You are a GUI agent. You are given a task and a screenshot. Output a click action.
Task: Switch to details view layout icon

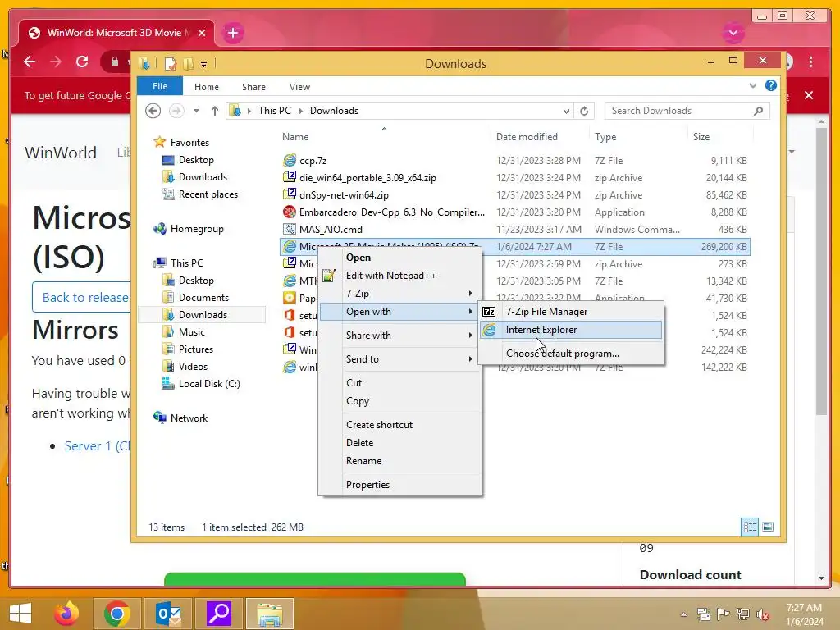(x=750, y=527)
